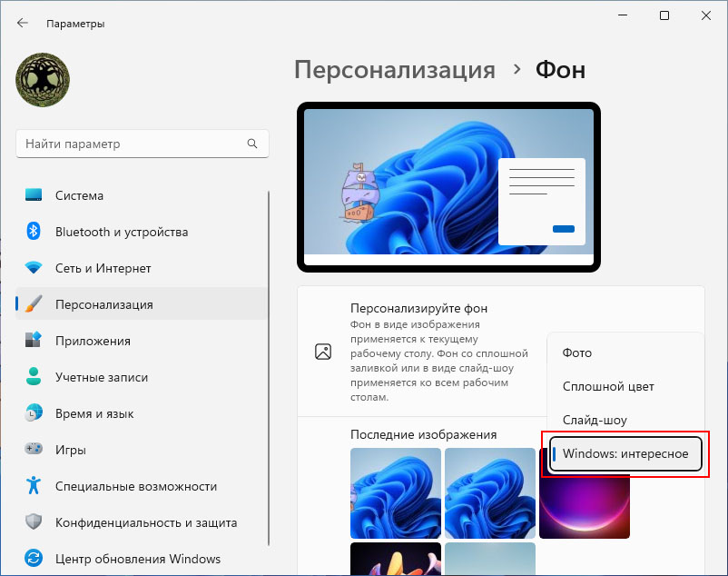Open the Сеть и Интернет Wi-Fi icon
The height and width of the screenshot is (576, 728).
[x=34, y=268]
